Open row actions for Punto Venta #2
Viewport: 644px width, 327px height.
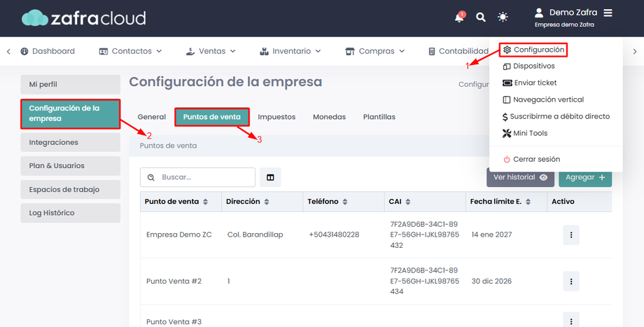pyautogui.click(x=571, y=281)
